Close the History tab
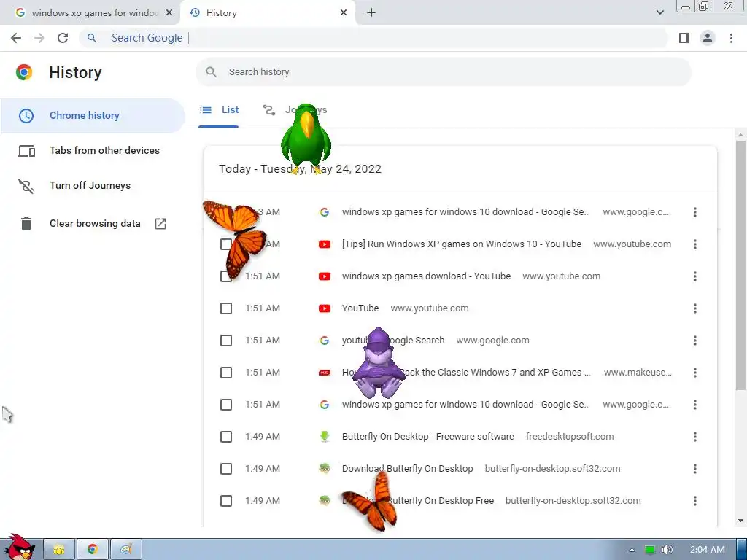Image resolution: width=747 pixels, height=560 pixels. point(344,13)
